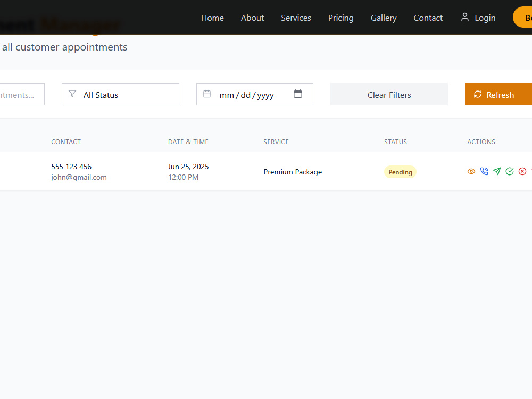Screen dimensions: 532x399
Task: Click the STATUS column header
Action: (396, 142)
